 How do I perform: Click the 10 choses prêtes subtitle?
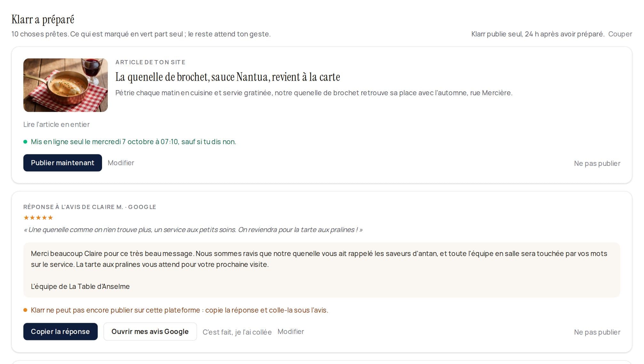(141, 34)
